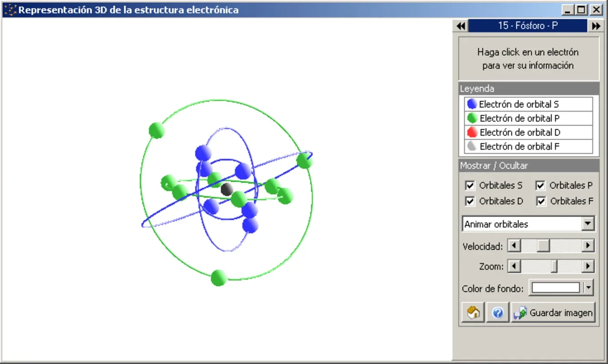Uncheck the Orbitales D checkbox
This screenshot has height=364, width=608.
[x=470, y=201]
